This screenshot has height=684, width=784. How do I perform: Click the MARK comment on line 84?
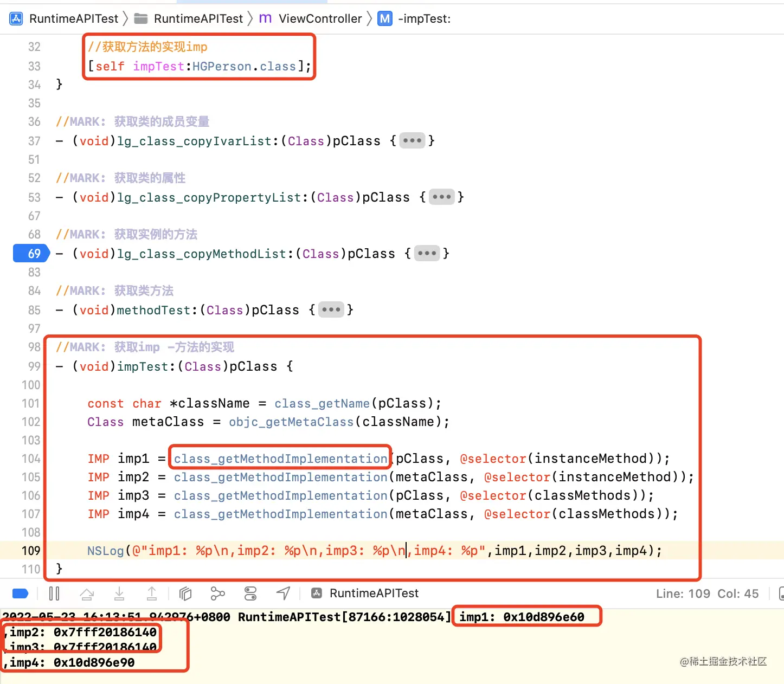click(x=114, y=291)
